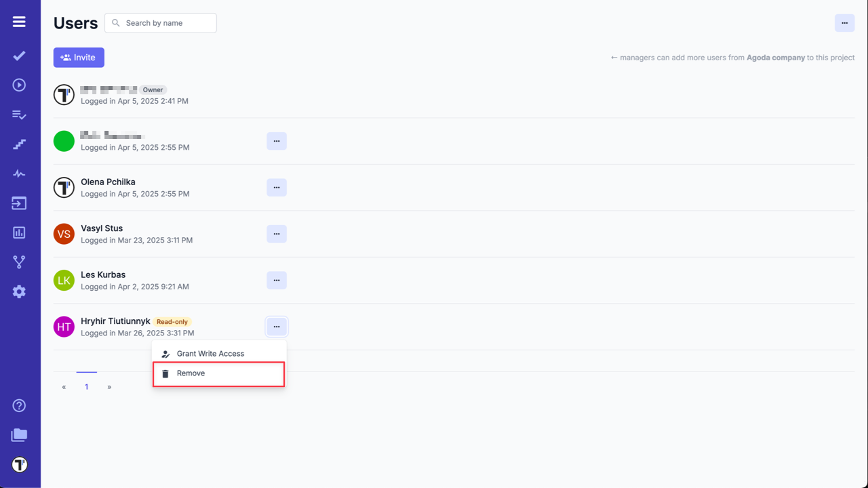Select Grant Write Access menu option
The height and width of the screenshot is (488, 868).
[x=210, y=354]
